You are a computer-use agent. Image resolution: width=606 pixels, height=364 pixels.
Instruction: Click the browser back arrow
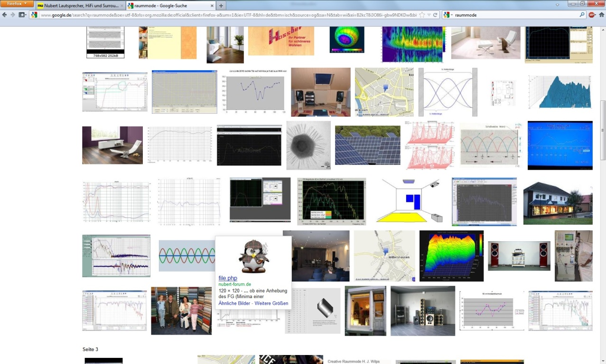click(4, 15)
